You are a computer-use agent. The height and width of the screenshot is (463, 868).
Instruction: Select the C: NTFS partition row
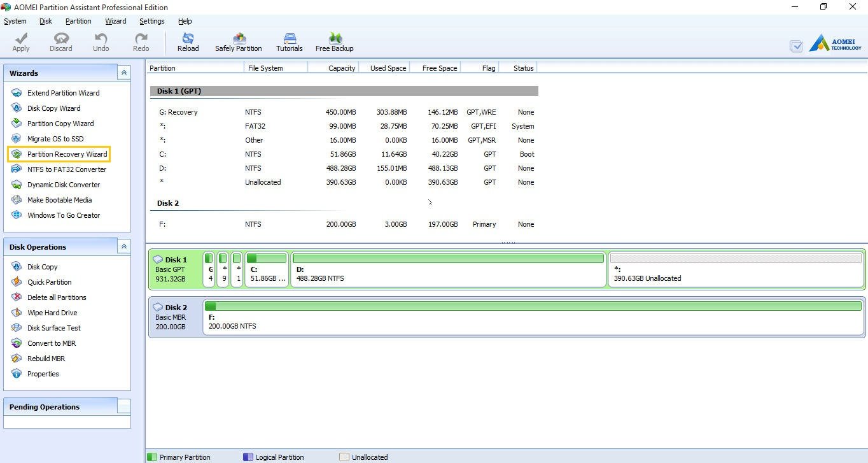click(x=344, y=154)
